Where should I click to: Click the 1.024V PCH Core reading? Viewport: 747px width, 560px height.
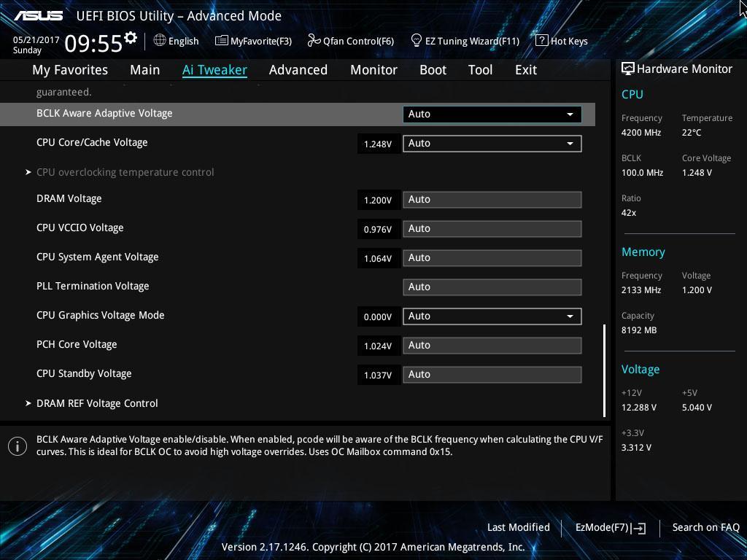[378, 346]
